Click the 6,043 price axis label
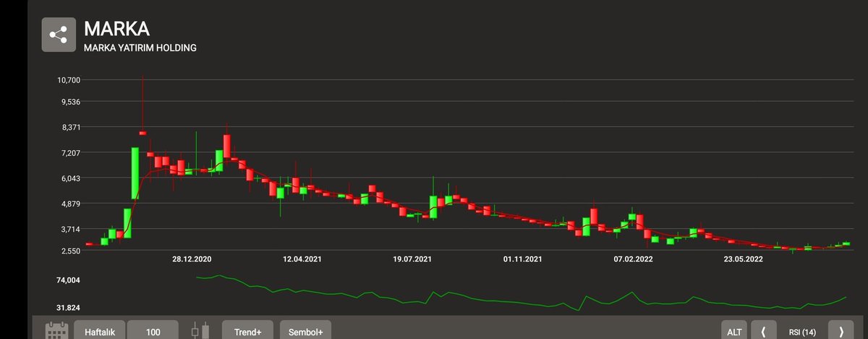 [70, 178]
